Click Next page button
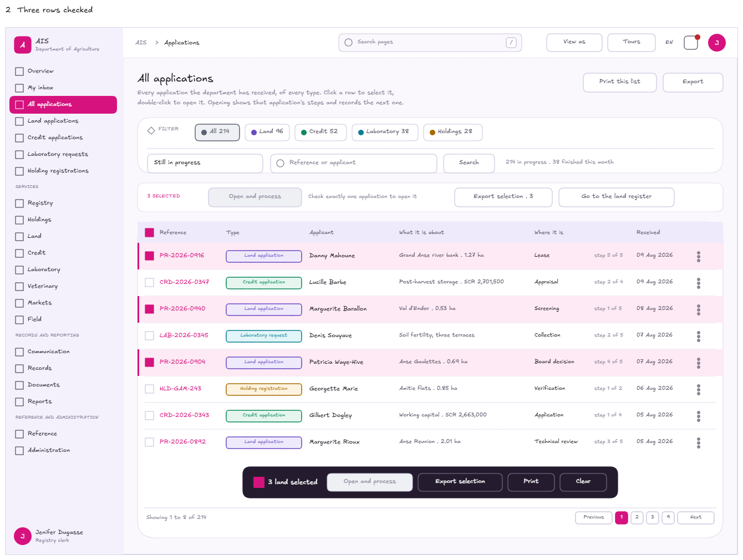The image size is (743, 560). point(695,518)
